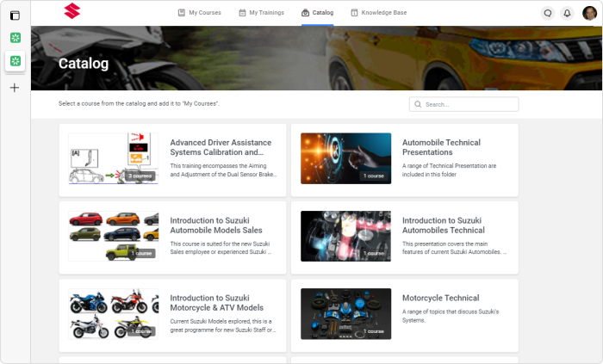Click the Introduction to Suzuki Automobiles Technical thumbnail

345,236
